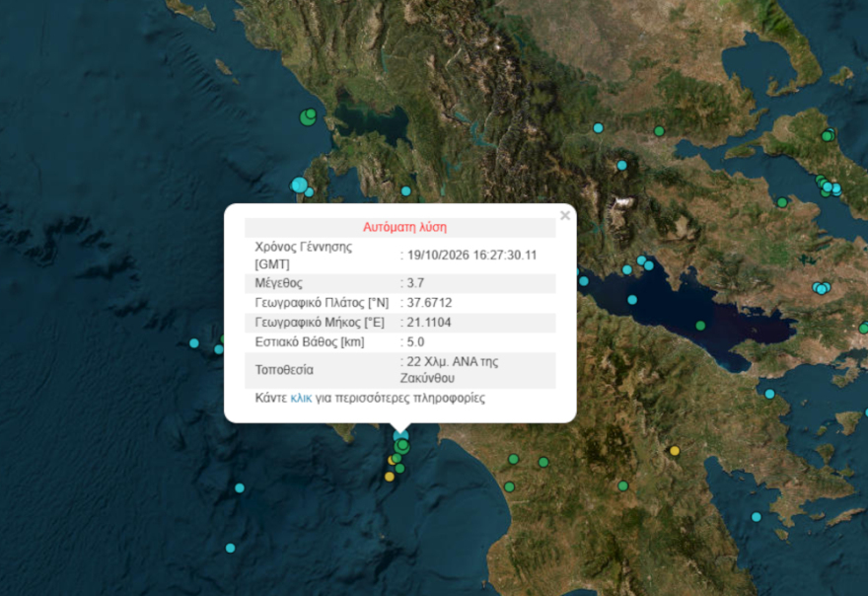Screen dimensions: 868x596
Task: Click the southernmost cyan marker in the Ionian Sea
Action: (x=230, y=549)
